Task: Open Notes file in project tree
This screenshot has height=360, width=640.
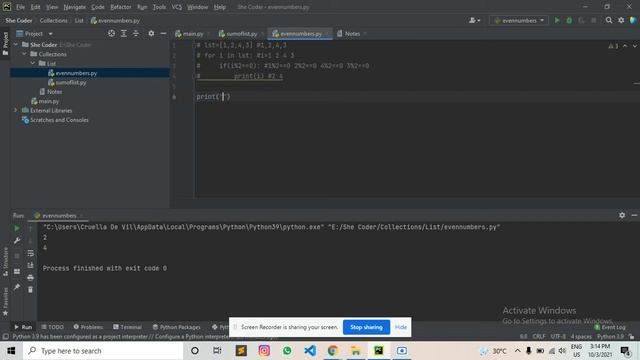Action: pos(54,92)
